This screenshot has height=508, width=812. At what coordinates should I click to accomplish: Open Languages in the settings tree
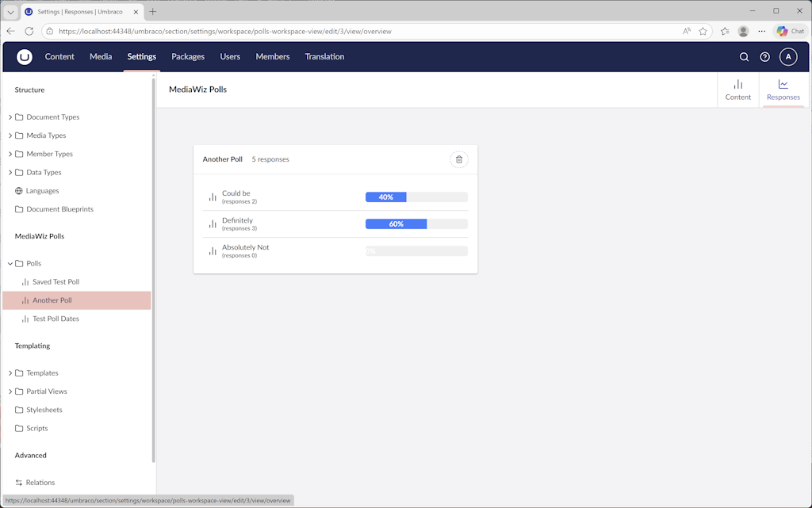click(x=42, y=191)
